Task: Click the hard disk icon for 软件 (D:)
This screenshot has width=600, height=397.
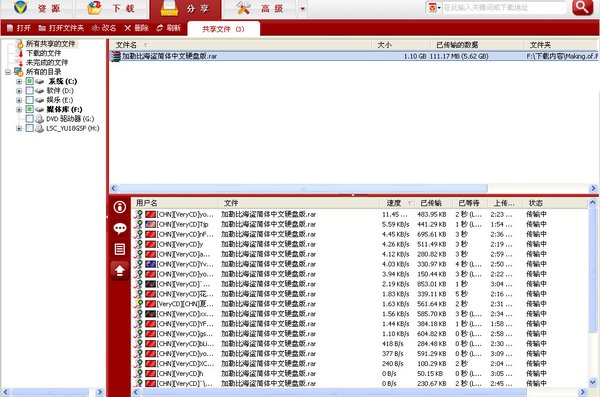Action: (39, 91)
